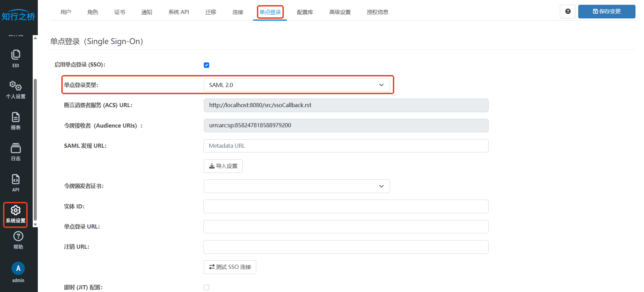Screen dimensions: 644x292
Task: Click the 测试 SSO 连接 button
Action: coord(230,267)
